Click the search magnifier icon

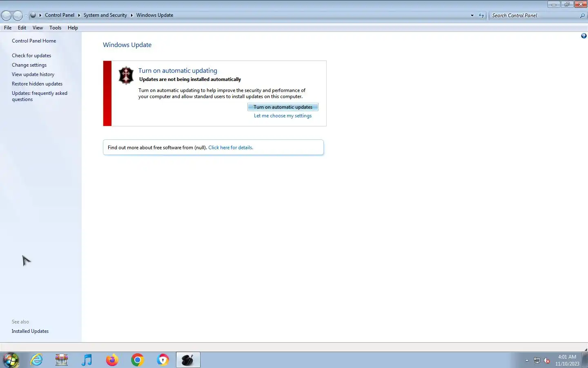582,16
